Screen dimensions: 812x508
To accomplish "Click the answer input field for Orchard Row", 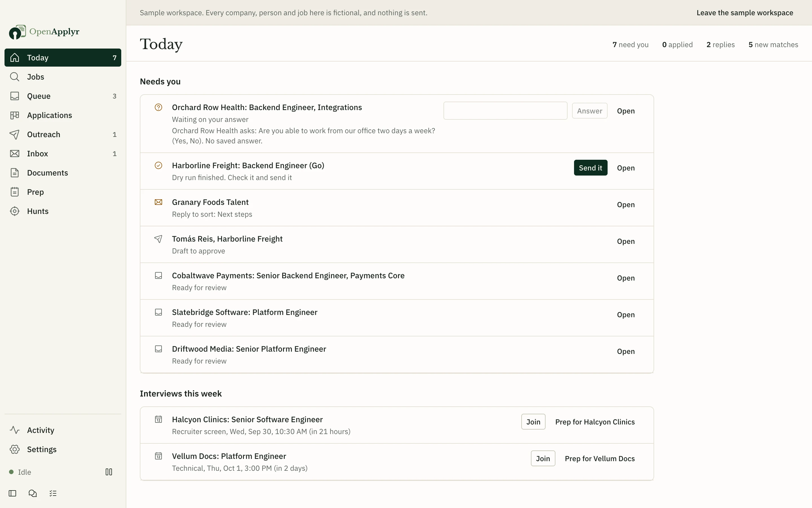I will [505, 111].
